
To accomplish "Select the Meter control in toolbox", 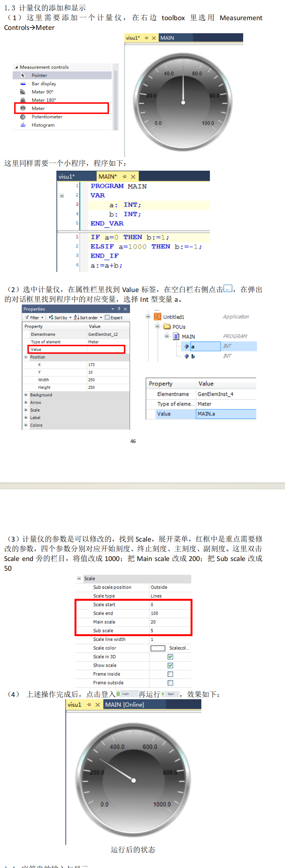I will point(62,108).
